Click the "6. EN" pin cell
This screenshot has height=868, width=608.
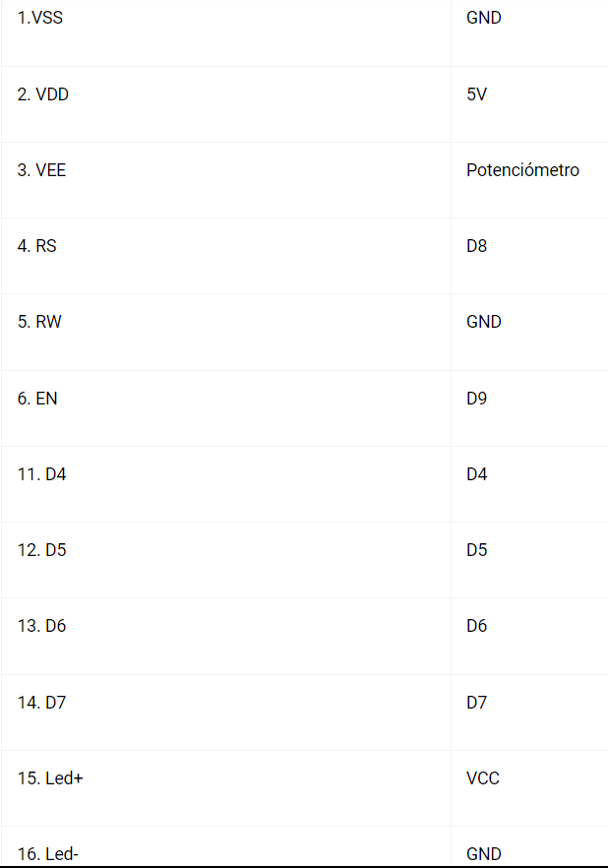37,399
